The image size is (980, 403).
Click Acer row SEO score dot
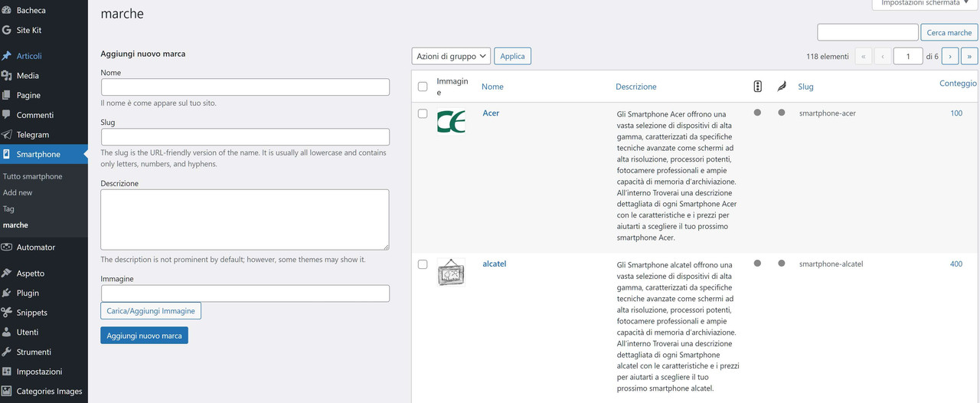757,113
